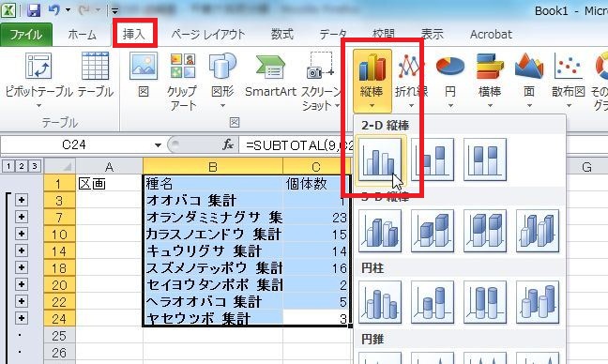This screenshot has width=608, height=364.
Task: Click the fx insert function button
Action: pos(228,145)
